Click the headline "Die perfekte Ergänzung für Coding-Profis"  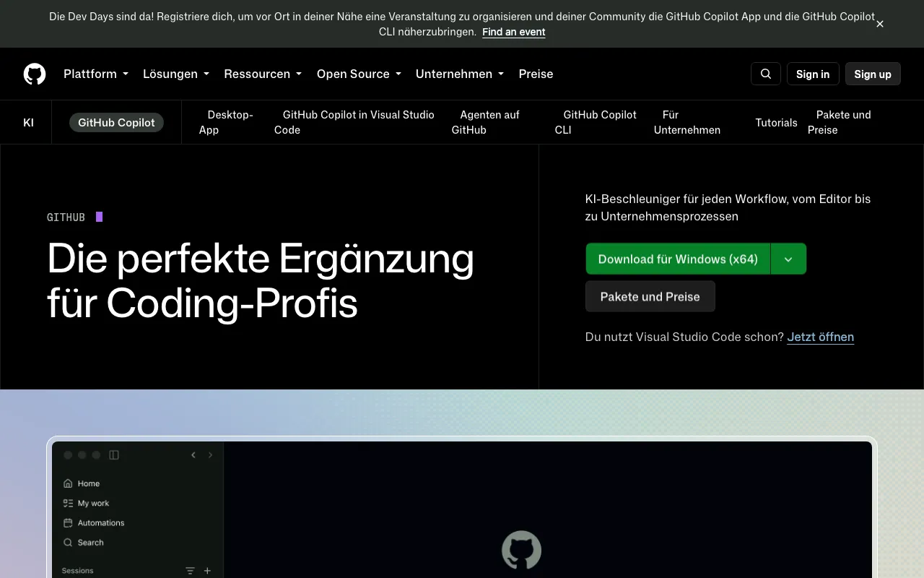(261, 280)
